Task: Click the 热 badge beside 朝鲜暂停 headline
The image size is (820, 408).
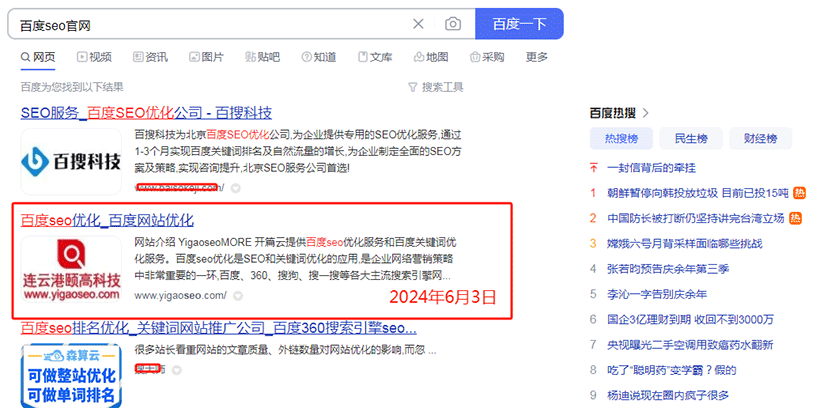Action: pyautogui.click(x=797, y=193)
